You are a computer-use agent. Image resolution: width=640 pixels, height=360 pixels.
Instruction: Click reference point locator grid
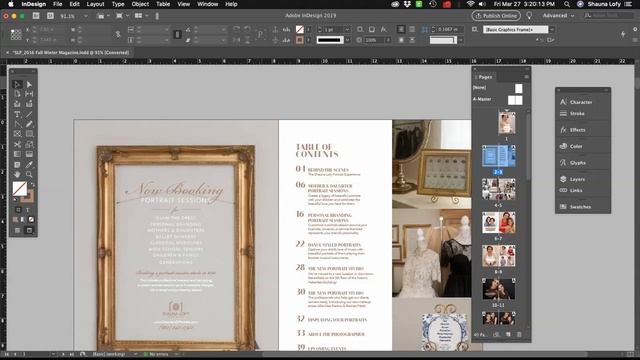[16, 35]
